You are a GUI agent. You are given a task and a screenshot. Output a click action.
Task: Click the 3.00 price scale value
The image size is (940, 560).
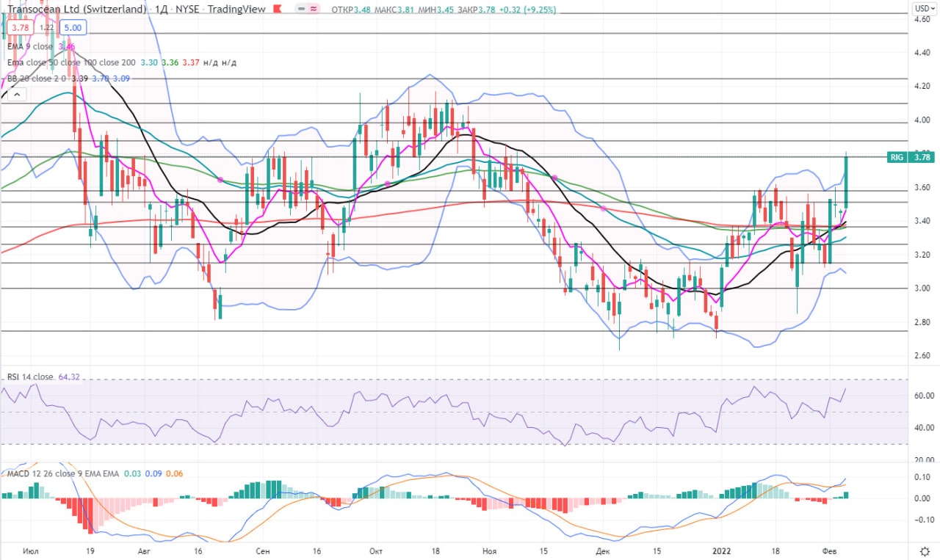click(x=922, y=288)
